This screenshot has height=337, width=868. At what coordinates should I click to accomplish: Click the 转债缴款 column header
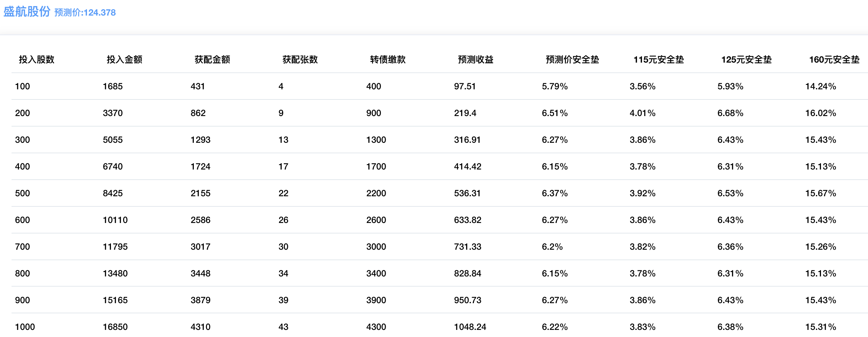(388, 60)
